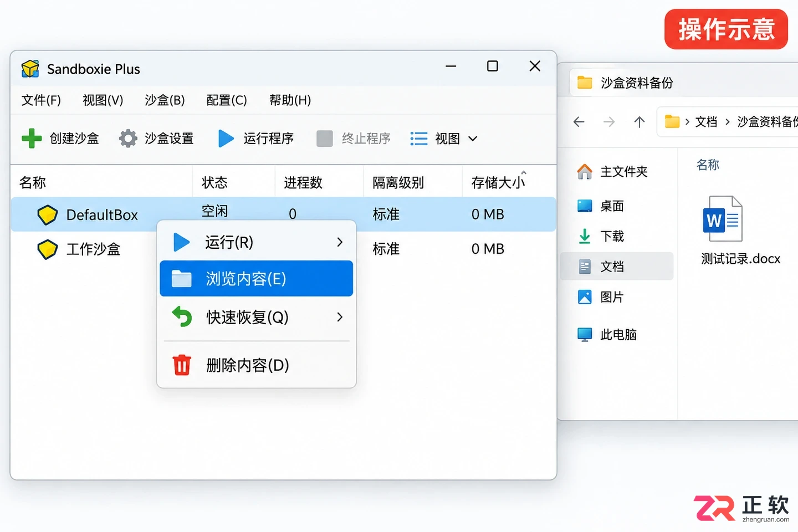Viewport: 798px width, 532px height.
Task: Click the blue Run Program play icon
Action: coord(226,139)
